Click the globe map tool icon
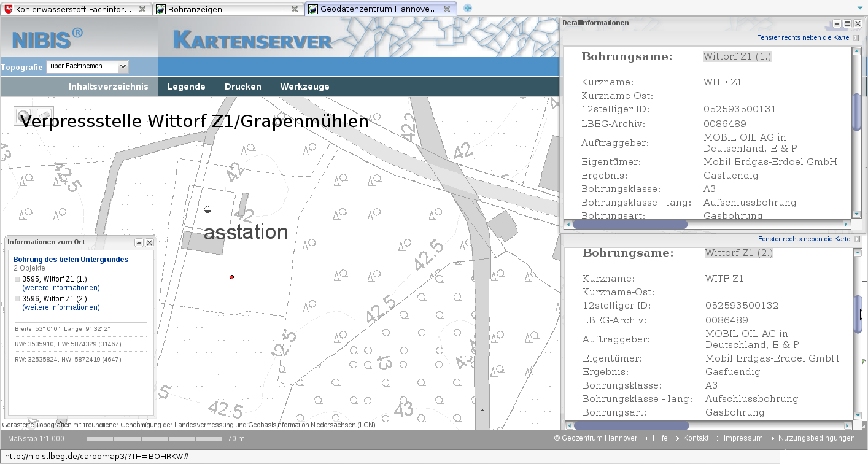Viewport: 868px width, 464px height. 24,116
